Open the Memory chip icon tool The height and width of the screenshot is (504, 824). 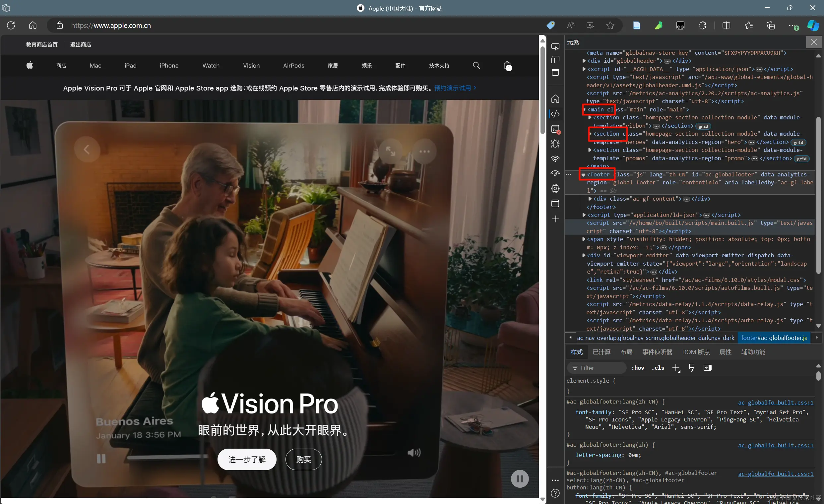pyautogui.click(x=555, y=189)
